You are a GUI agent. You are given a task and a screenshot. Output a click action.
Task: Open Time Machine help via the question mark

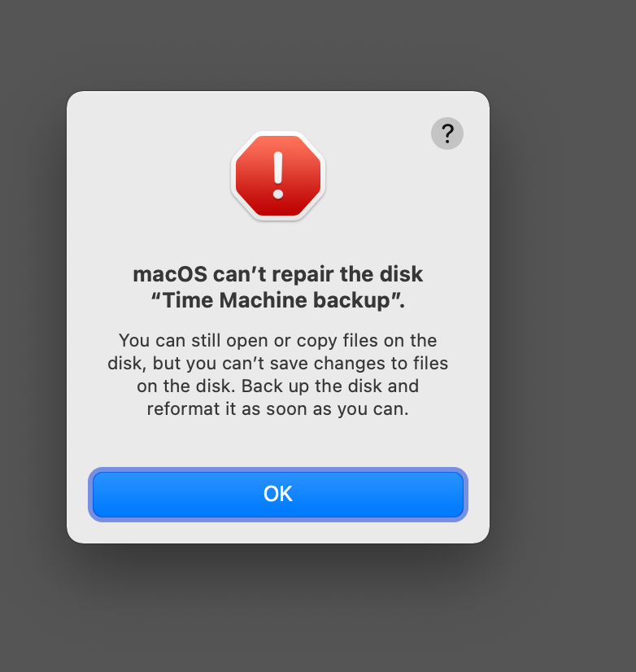[447, 133]
